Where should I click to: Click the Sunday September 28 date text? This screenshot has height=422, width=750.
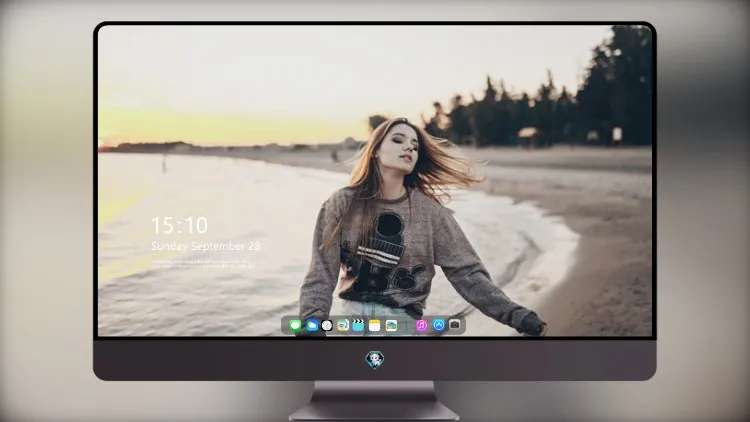[206, 246]
